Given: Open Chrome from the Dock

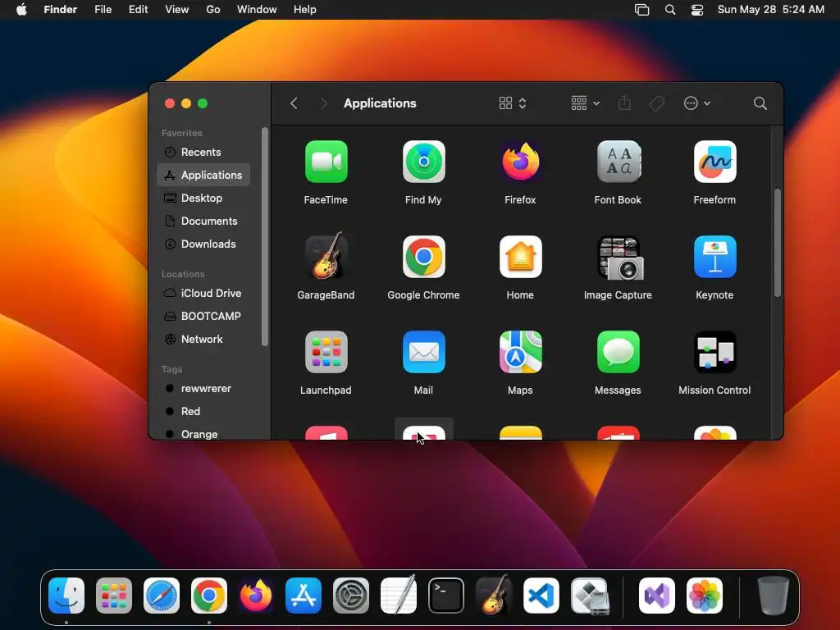Looking at the screenshot, I should pos(209,596).
